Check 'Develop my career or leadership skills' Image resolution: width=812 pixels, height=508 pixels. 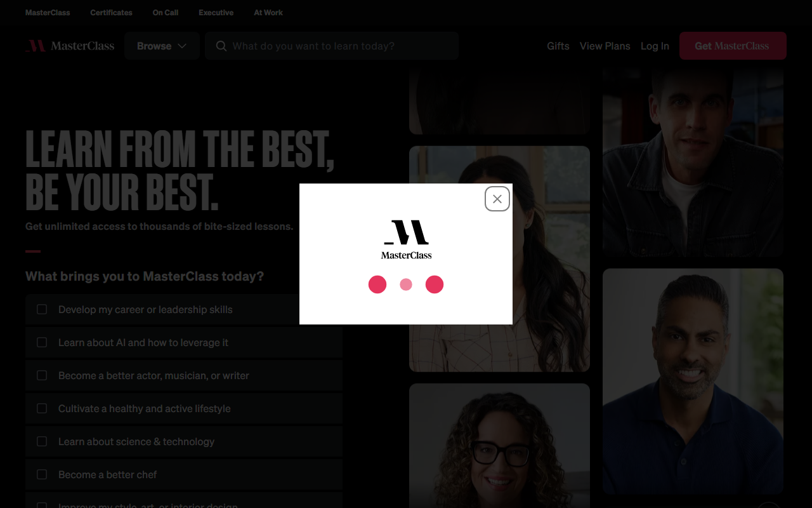pyautogui.click(x=42, y=309)
